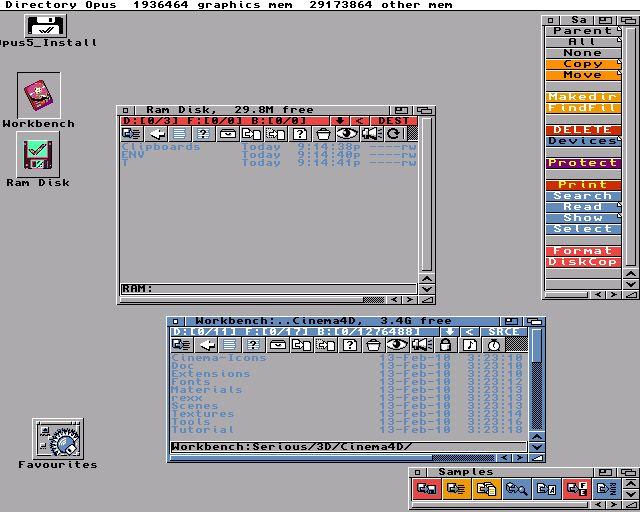Screen dimensions: 640x512
Task: Click the orange list icon in Samples
Action: [x=456, y=489]
